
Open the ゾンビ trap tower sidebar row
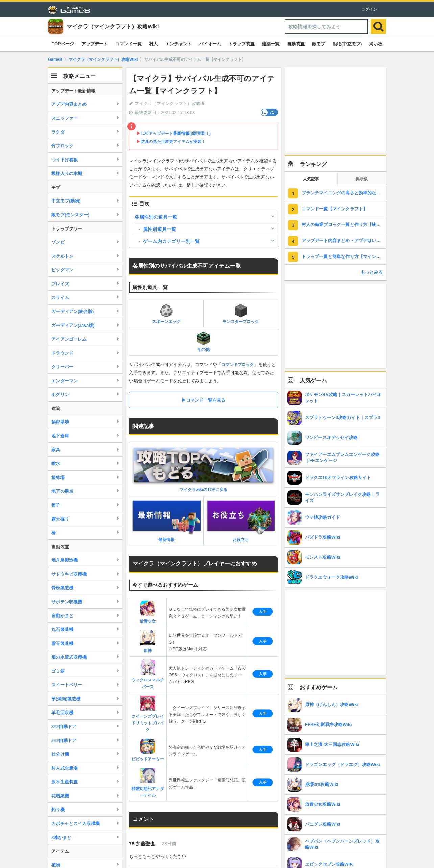click(x=85, y=242)
